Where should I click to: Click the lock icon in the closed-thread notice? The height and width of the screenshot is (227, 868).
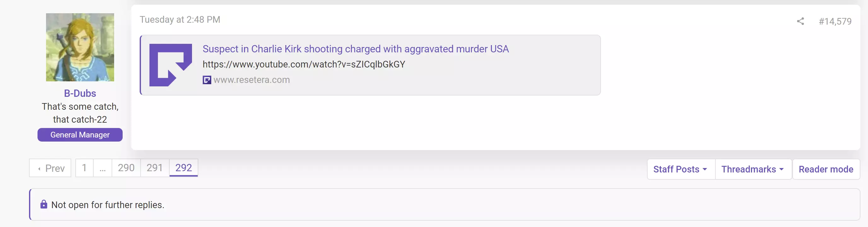pos(44,204)
